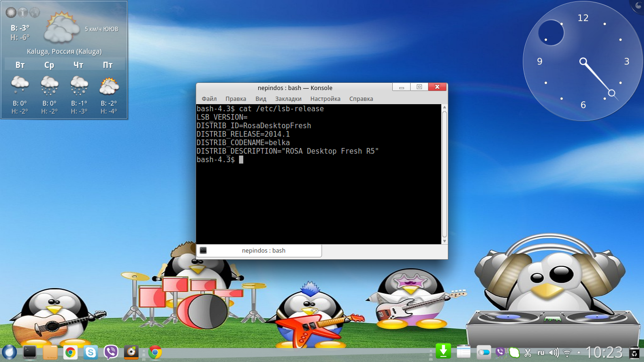The image size is (644, 362).
Task: Click the 'DISTRIB_CODENAME=belka' terminal line
Action: [x=243, y=143]
